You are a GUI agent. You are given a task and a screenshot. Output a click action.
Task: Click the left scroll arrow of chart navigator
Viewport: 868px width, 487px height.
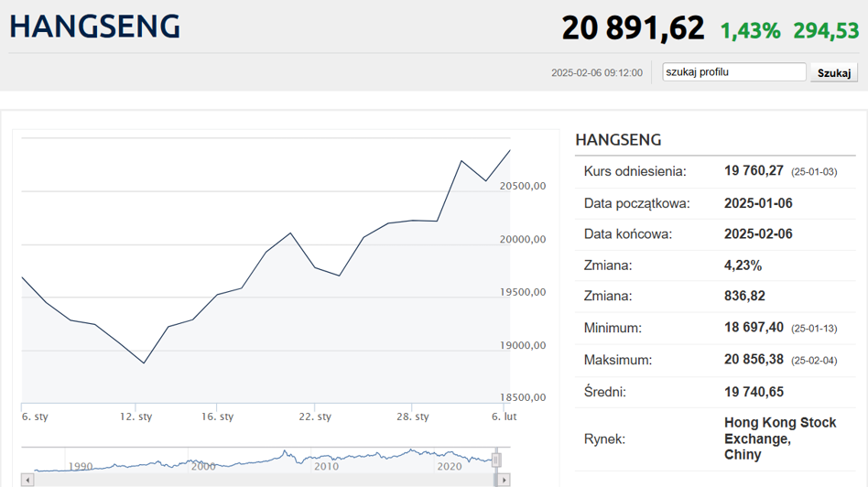pyautogui.click(x=27, y=480)
